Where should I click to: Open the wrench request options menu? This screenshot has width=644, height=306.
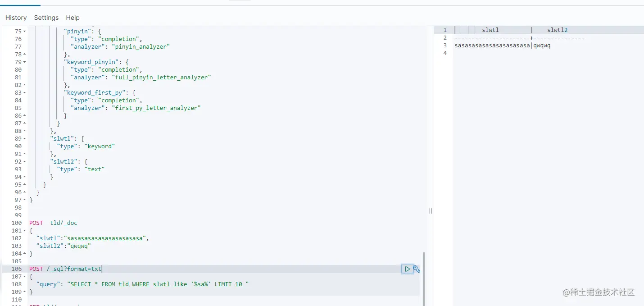(417, 269)
